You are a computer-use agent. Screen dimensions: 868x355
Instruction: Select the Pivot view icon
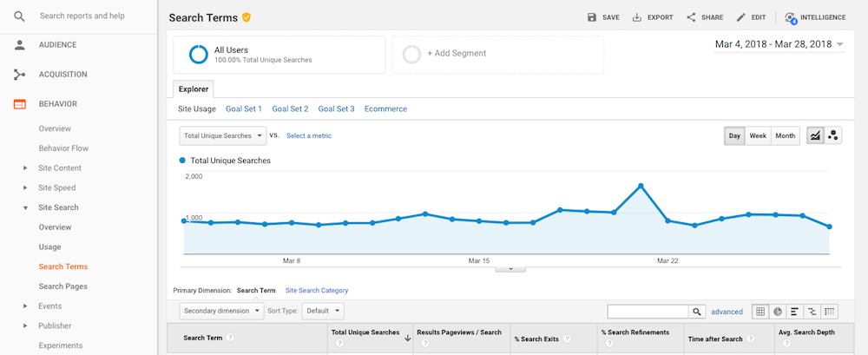click(829, 312)
